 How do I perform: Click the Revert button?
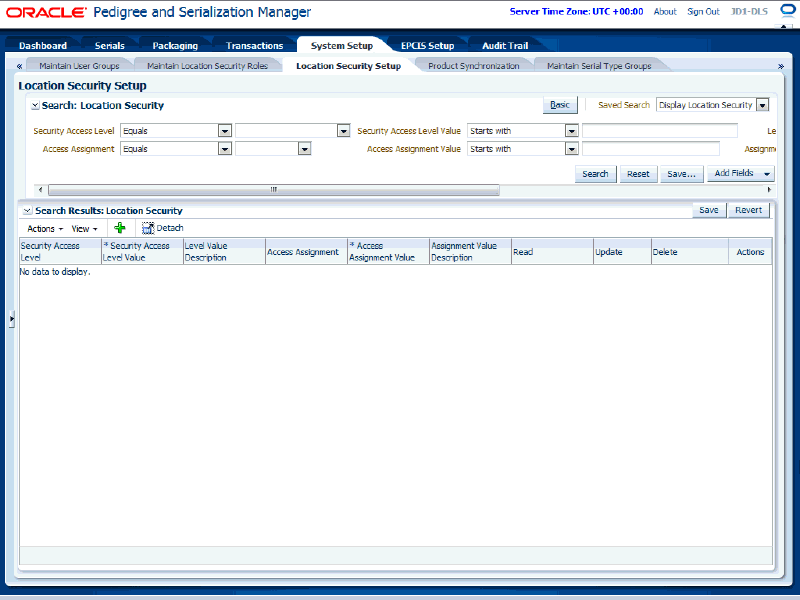[x=748, y=210]
